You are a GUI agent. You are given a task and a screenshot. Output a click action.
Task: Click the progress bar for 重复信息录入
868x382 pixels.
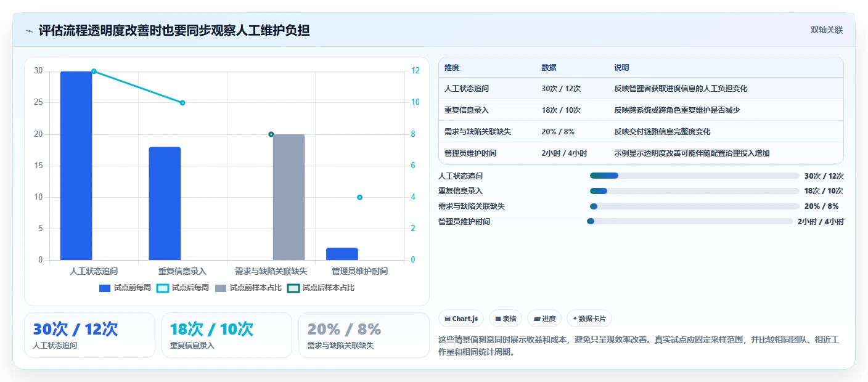[x=694, y=191]
